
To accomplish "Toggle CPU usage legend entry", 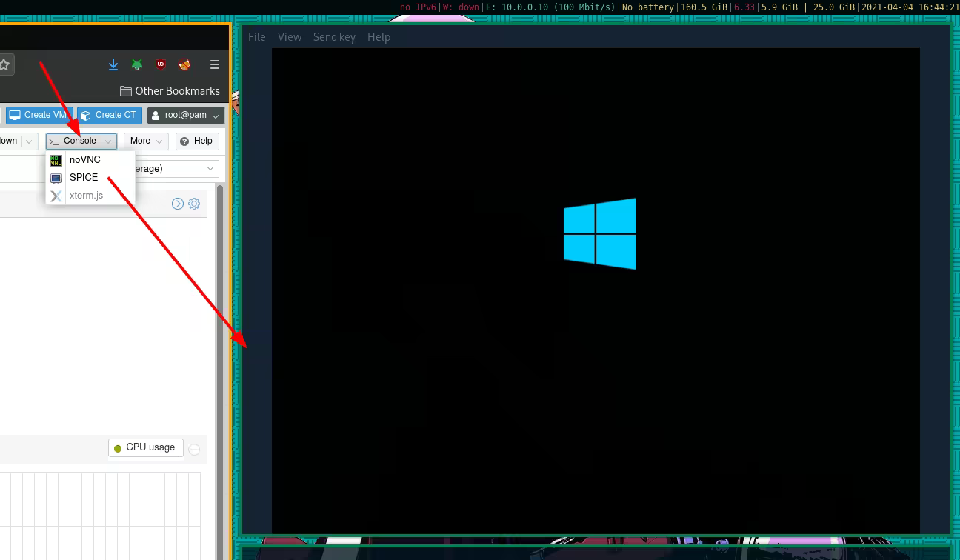I will (x=145, y=447).
